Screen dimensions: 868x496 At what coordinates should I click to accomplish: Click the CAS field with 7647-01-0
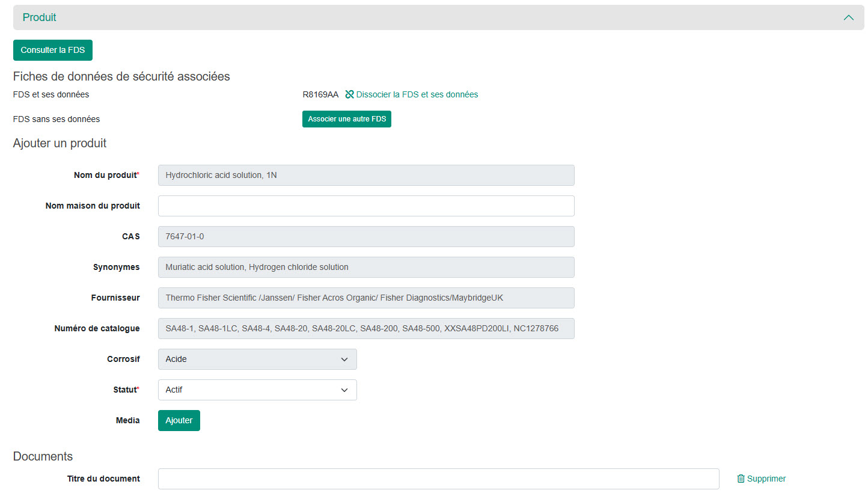365,237
